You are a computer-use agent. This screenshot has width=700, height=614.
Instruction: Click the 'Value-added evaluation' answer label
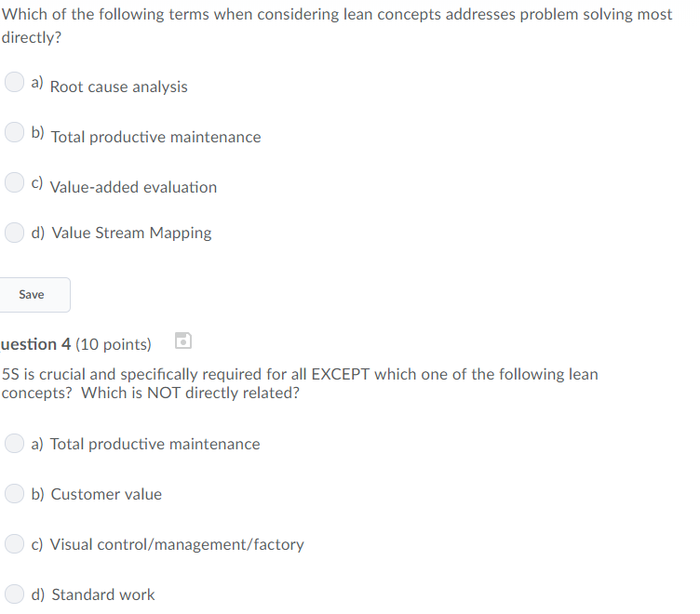(133, 187)
